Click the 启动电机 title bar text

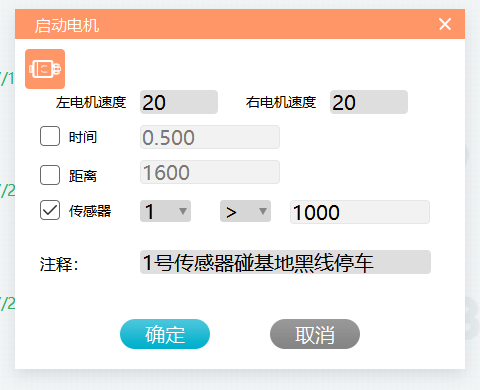click(x=67, y=25)
